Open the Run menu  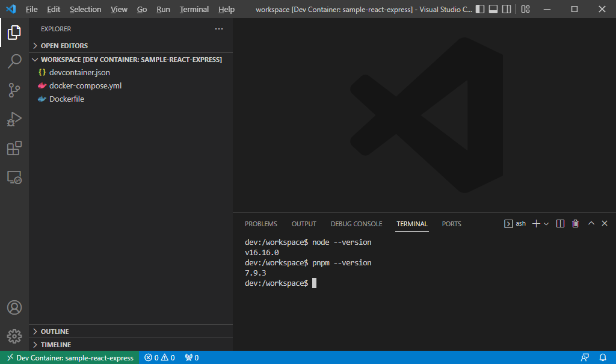click(163, 9)
